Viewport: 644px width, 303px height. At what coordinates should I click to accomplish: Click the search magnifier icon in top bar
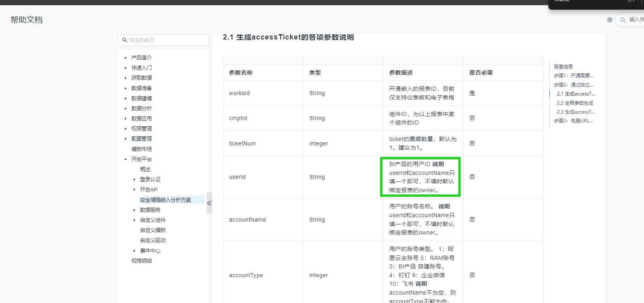click(623, 20)
